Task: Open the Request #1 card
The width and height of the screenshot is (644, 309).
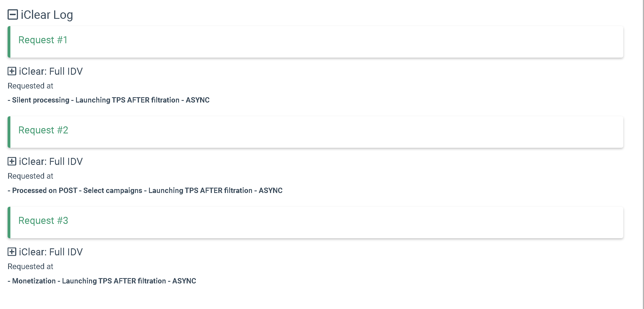Action: [x=316, y=42]
